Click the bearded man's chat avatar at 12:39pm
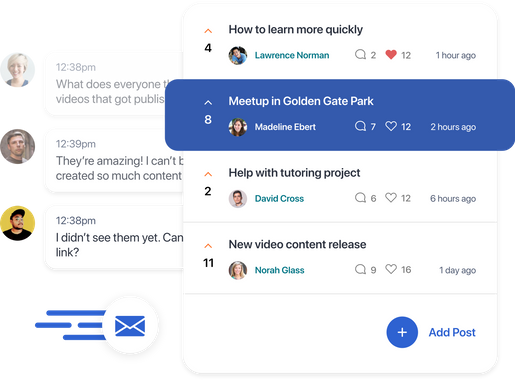The image size is (515, 380). (17, 146)
